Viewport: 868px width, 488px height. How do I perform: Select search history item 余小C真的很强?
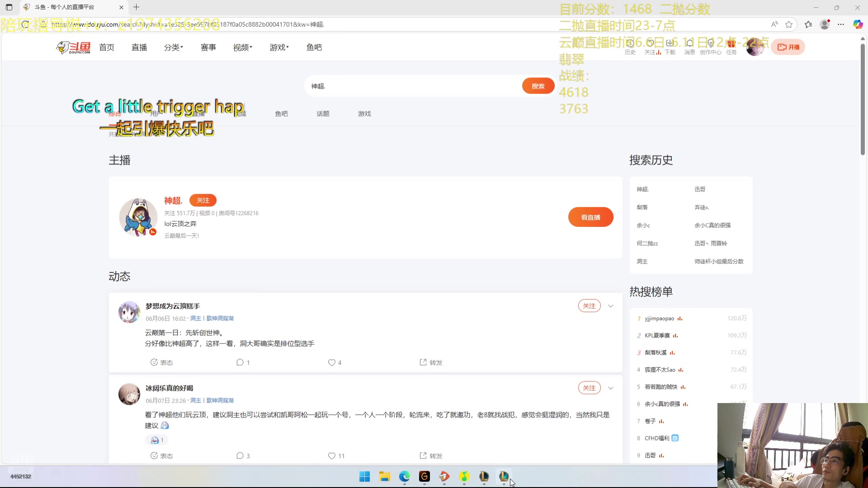pyautogui.click(x=712, y=225)
